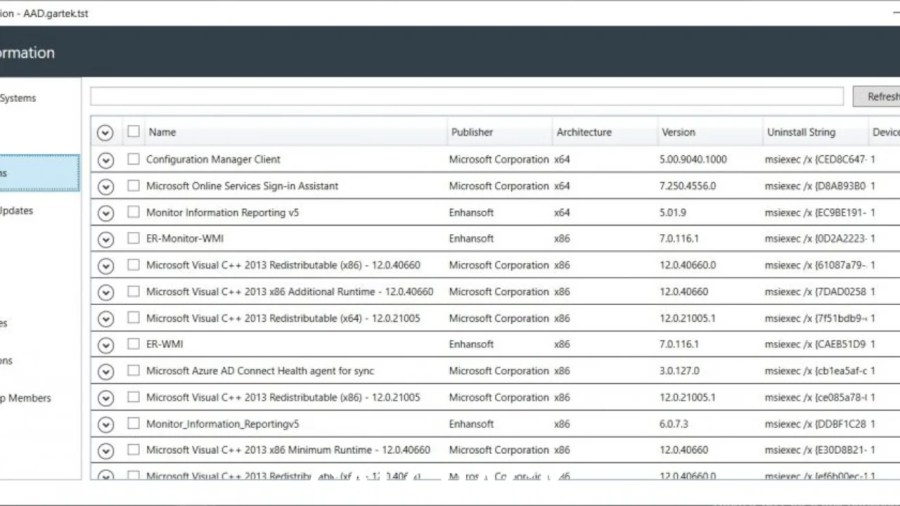Click x64 architecture in Configuration Manager Client row
The image size is (900, 506).
[x=562, y=159]
